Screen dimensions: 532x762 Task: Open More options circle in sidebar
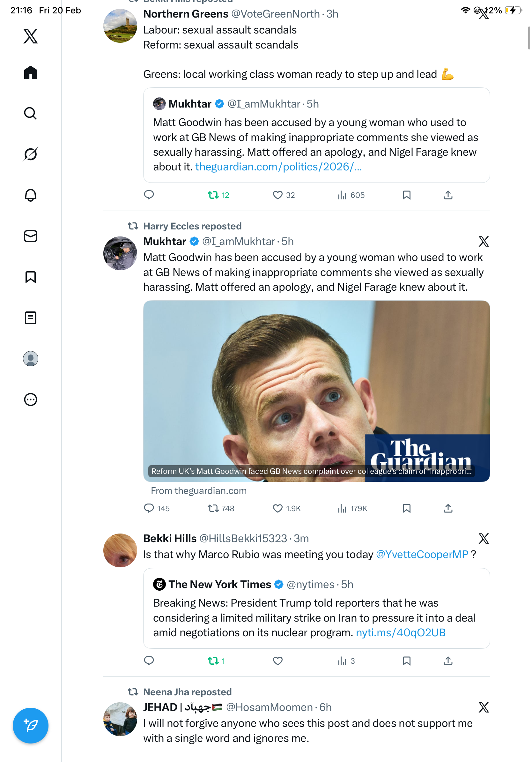[31, 399]
